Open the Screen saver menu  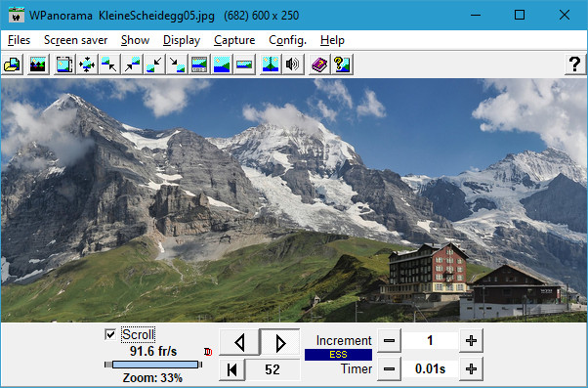[76, 40]
